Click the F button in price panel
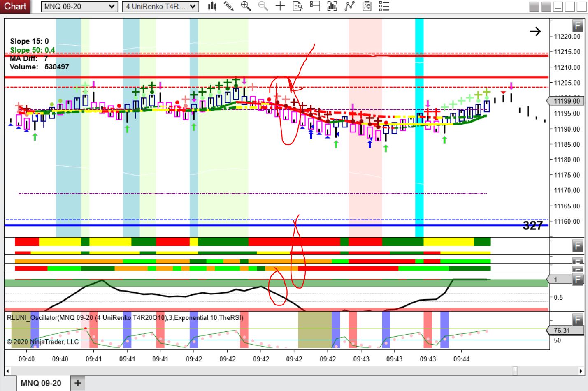588x391 pixels. [578, 26]
